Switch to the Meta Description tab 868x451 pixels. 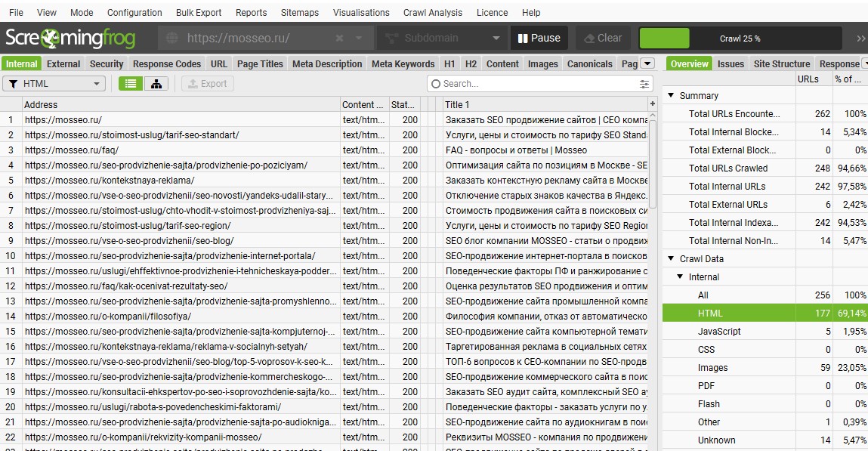(x=326, y=63)
